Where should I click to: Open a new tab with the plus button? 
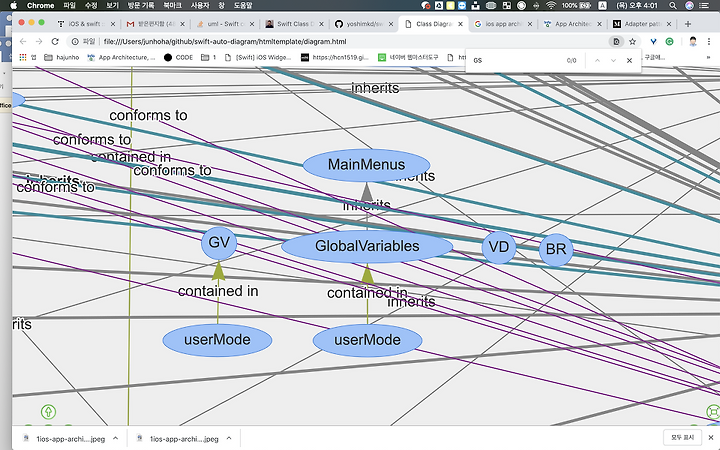[687, 24]
